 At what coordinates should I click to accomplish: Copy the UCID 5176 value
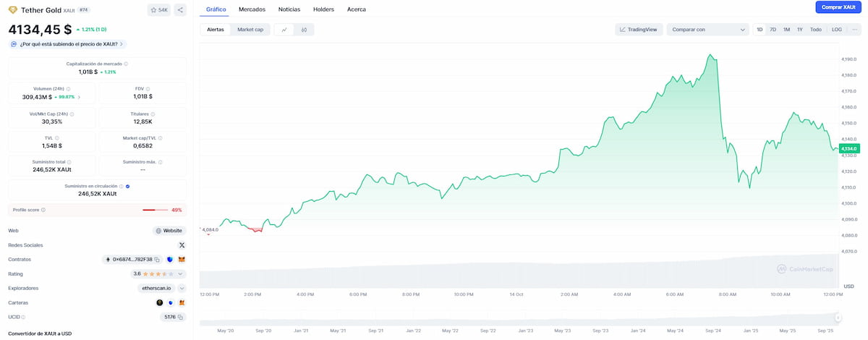(181, 317)
